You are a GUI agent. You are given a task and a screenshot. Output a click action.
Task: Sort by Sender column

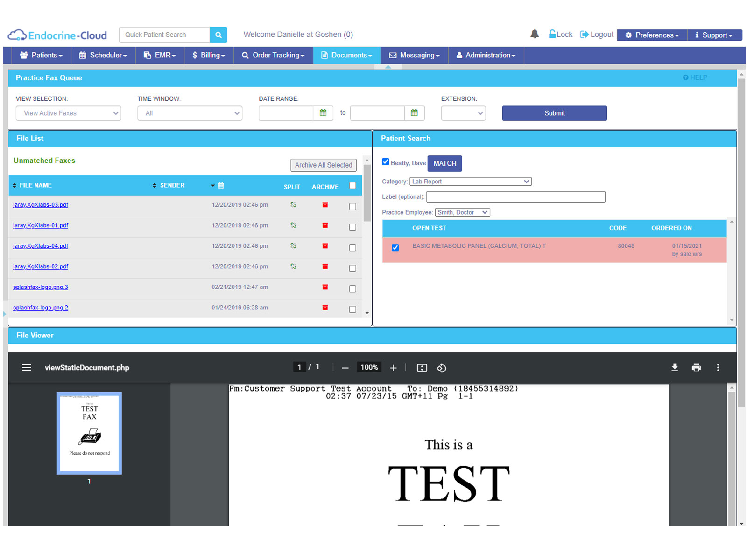(169, 185)
